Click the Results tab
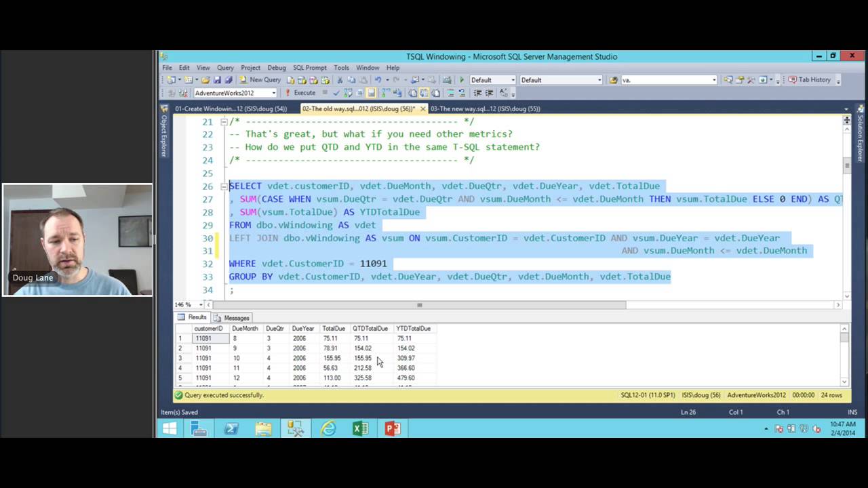868x488 pixels. [192, 317]
